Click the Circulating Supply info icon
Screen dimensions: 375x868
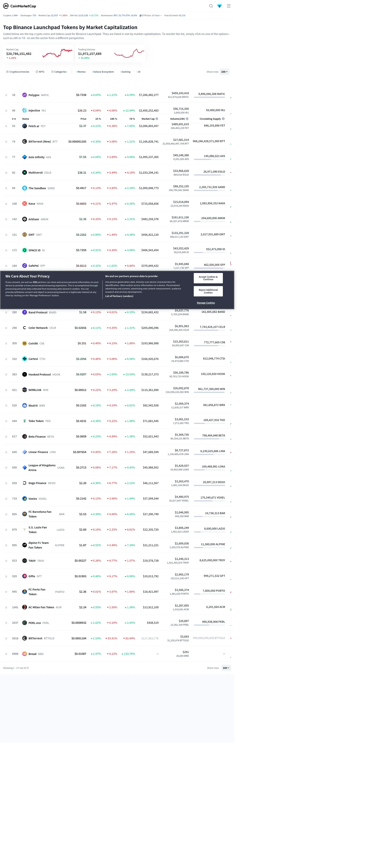click(x=223, y=119)
